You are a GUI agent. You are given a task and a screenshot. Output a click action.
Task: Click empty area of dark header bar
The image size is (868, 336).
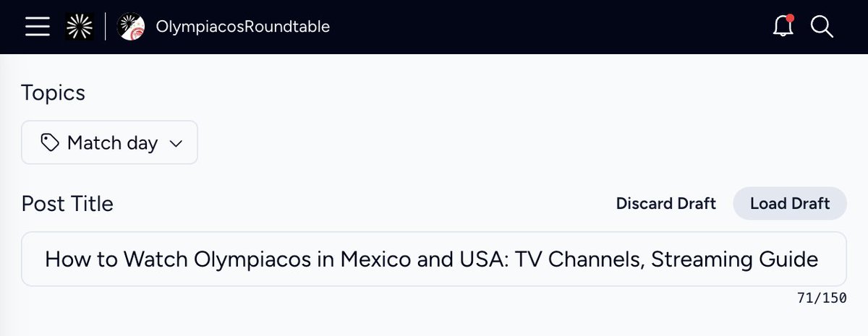pyautogui.click(x=550, y=27)
